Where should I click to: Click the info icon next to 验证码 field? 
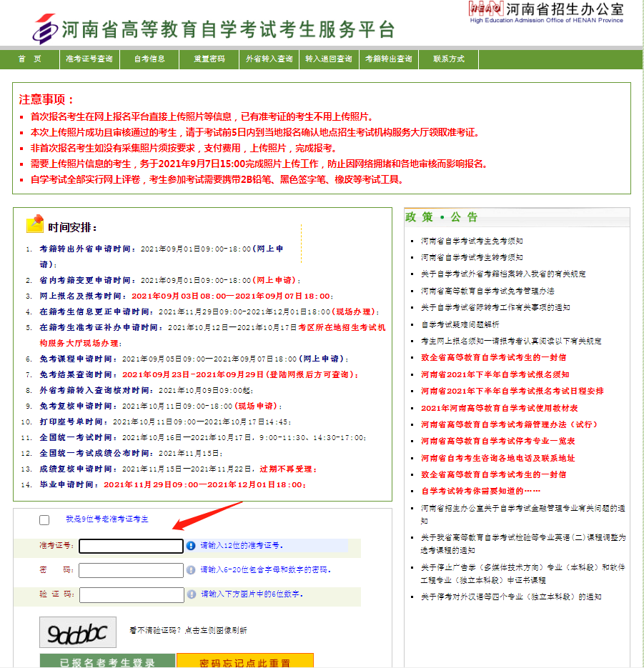[191, 594]
